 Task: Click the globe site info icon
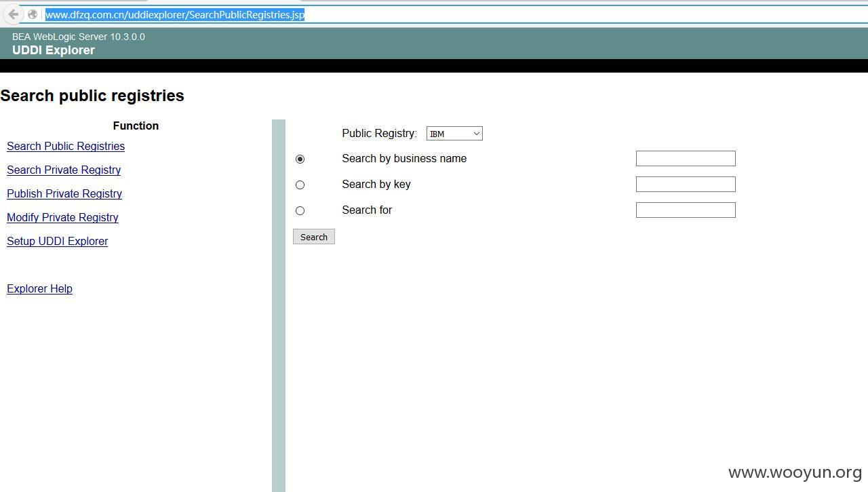[x=32, y=14]
